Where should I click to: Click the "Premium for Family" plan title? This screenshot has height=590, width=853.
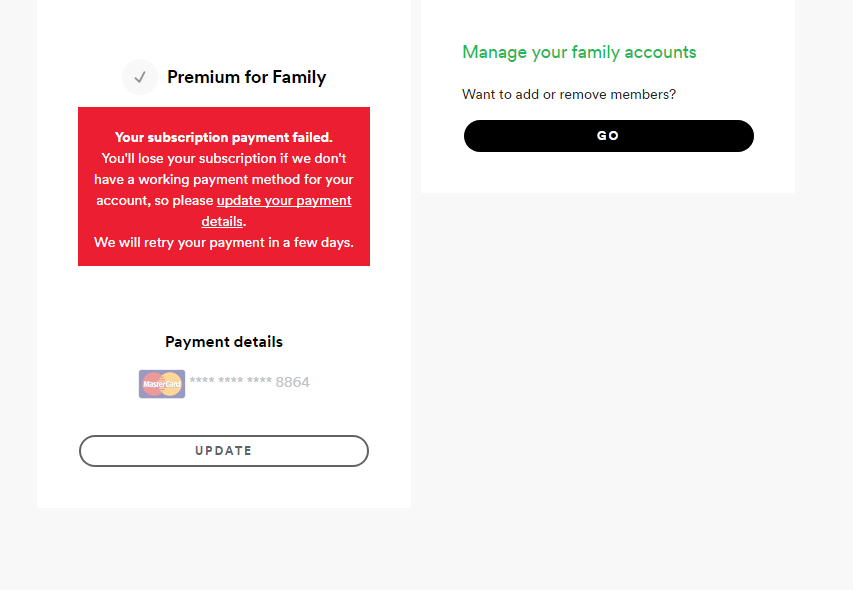tap(246, 77)
